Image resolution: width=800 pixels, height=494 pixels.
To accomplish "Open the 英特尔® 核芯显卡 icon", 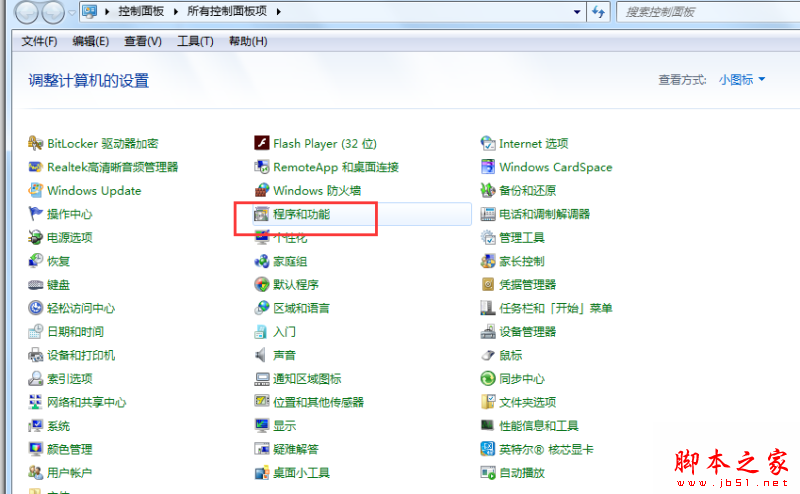I will click(x=488, y=449).
